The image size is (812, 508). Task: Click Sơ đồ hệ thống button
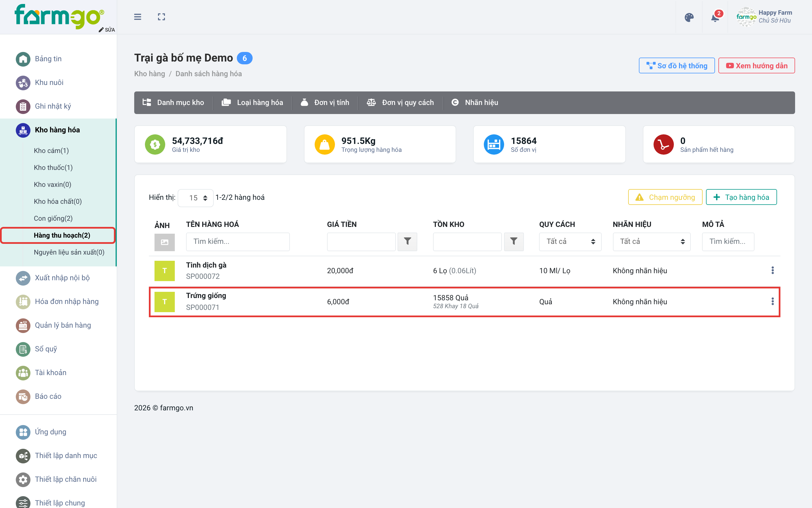(x=676, y=65)
